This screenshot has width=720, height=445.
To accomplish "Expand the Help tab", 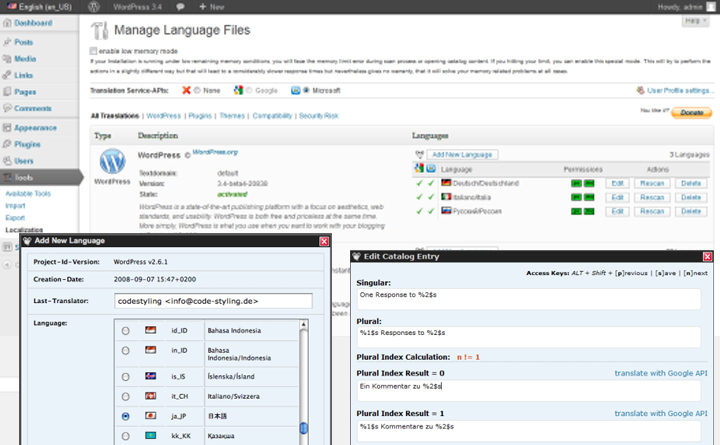I will (695, 21).
